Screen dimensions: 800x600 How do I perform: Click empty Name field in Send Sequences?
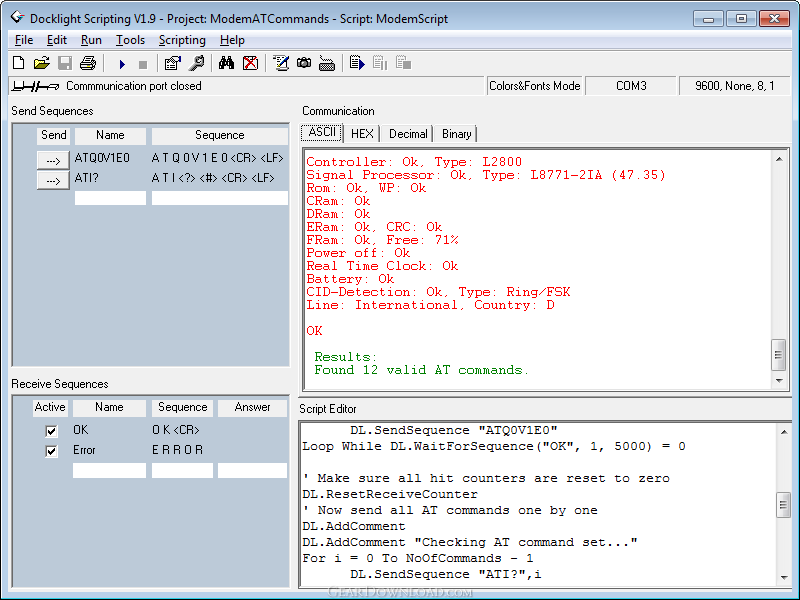point(110,198)
